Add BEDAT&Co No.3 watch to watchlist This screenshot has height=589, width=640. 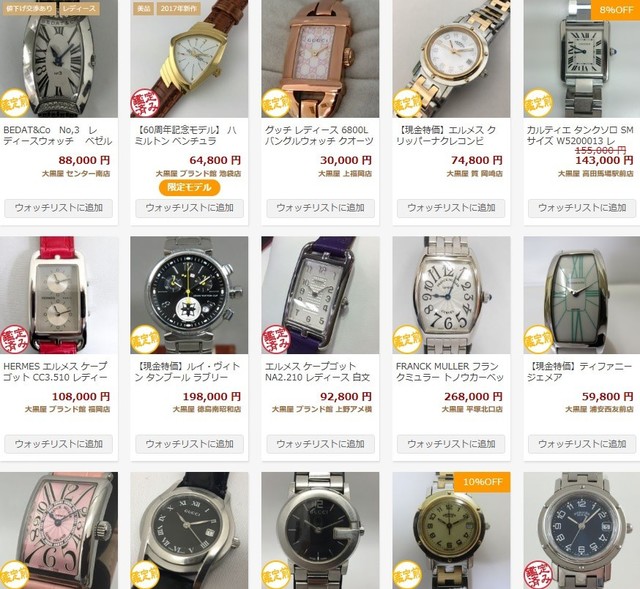(58, 208)
